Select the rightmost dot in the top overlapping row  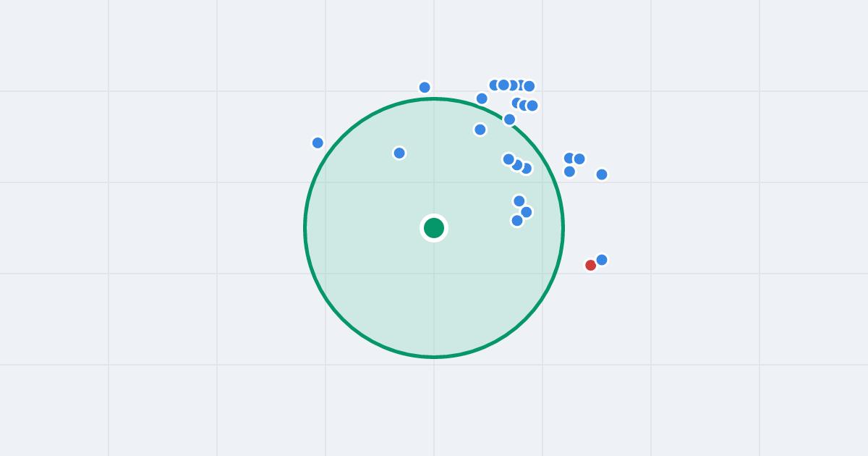click(x=529, y=86)
